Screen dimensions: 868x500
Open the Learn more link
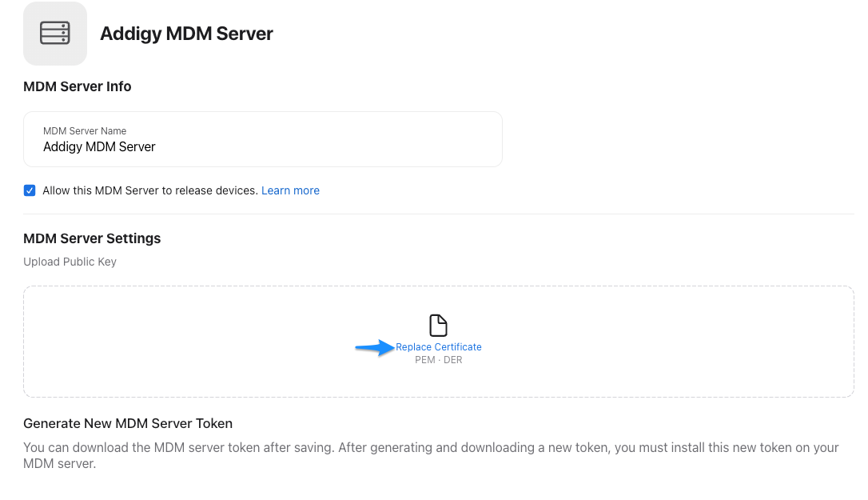pyautogui.click(x=290, y=190)
